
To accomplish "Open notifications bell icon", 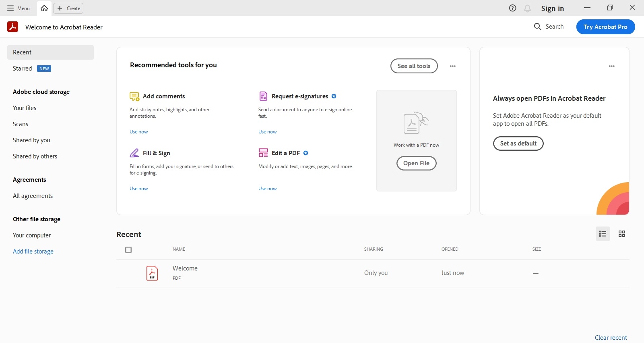I will [527, 8].
